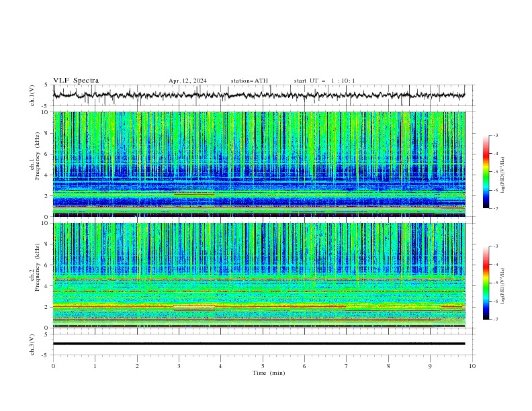Click the red 2 kHz band in ch.2 spectrogram

point(199,306)
